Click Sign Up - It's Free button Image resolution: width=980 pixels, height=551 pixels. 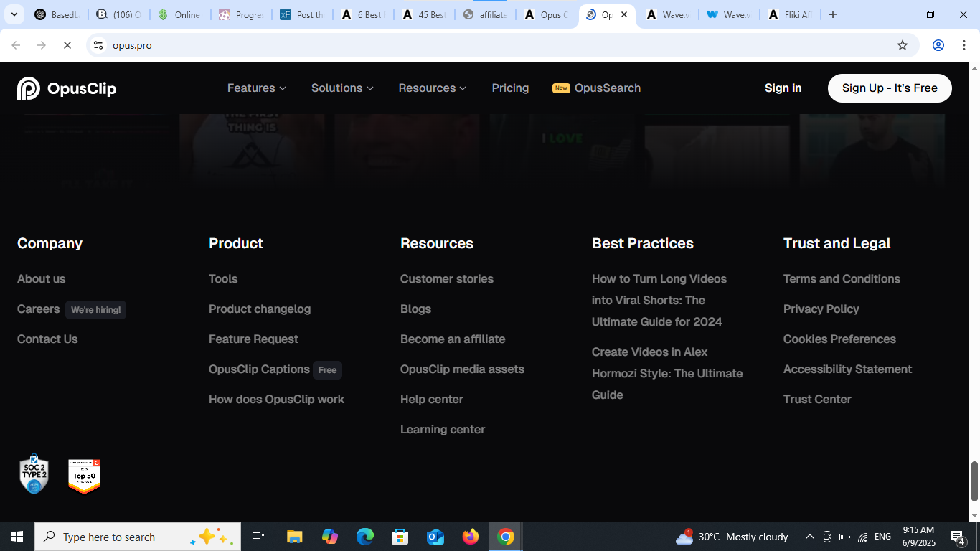pyautogui.click(x=890, y=88)
